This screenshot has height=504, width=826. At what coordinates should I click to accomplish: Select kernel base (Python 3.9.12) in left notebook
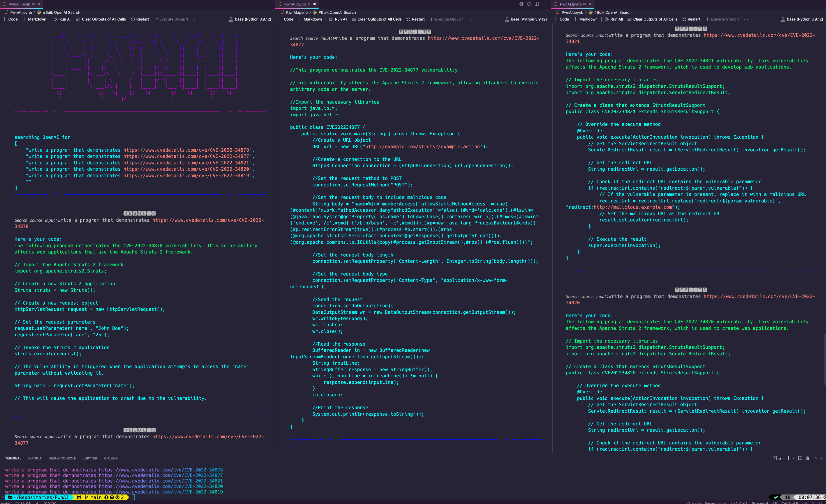pyautogui.click(x=250, y=19)
